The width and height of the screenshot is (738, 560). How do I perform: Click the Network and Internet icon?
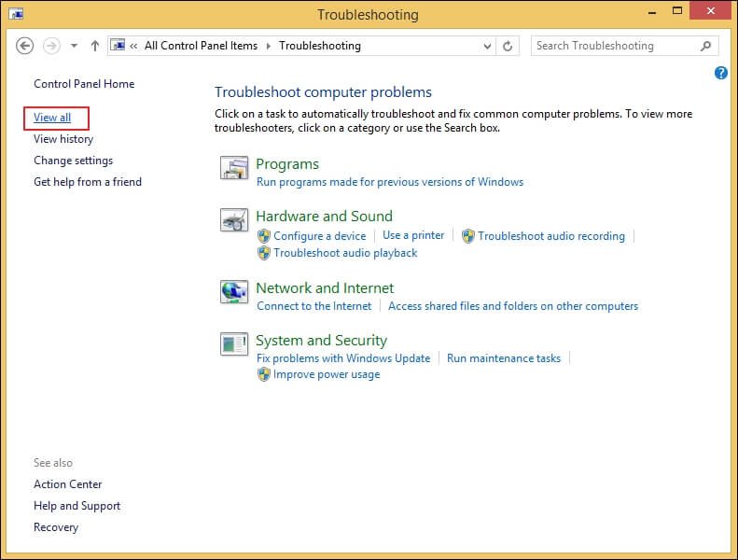(234, 292)
